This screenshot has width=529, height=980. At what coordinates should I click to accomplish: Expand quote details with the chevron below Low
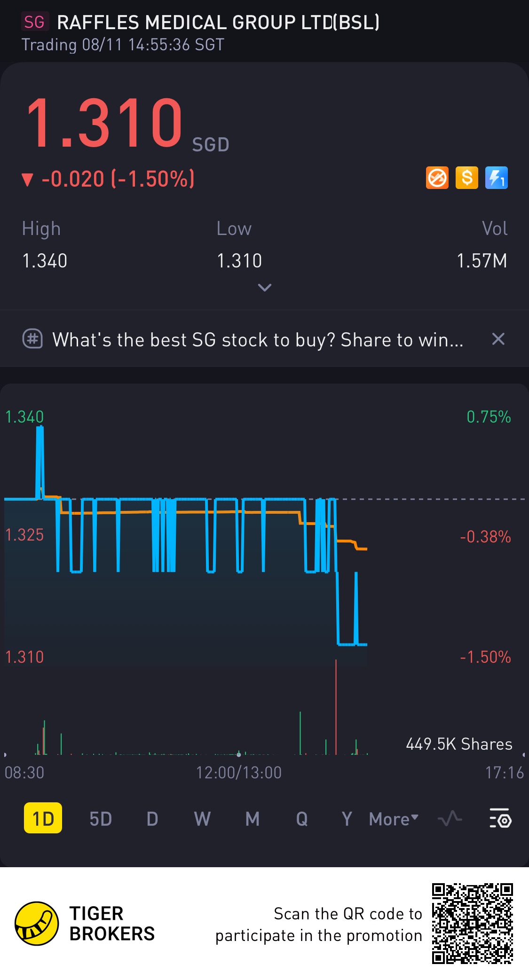click(265, 287)
